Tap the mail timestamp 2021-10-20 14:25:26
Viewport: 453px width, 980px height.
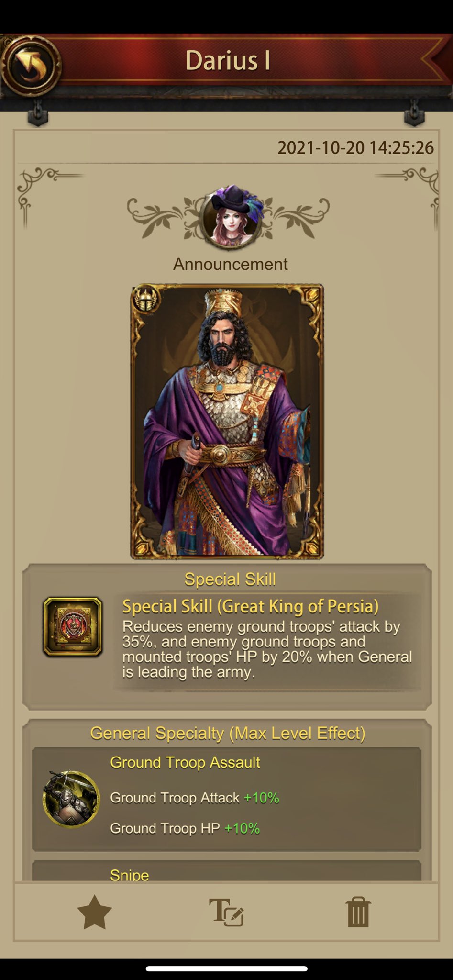pos(356,148)
